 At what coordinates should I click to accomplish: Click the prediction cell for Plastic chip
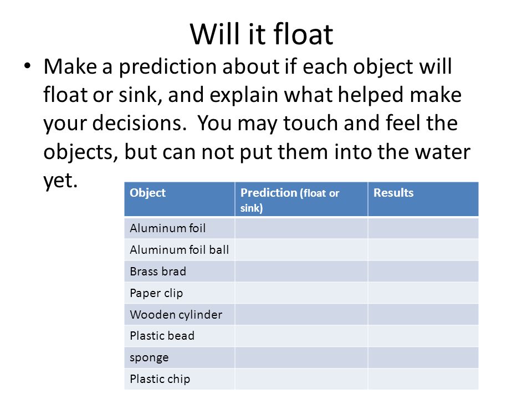point(301,379)
